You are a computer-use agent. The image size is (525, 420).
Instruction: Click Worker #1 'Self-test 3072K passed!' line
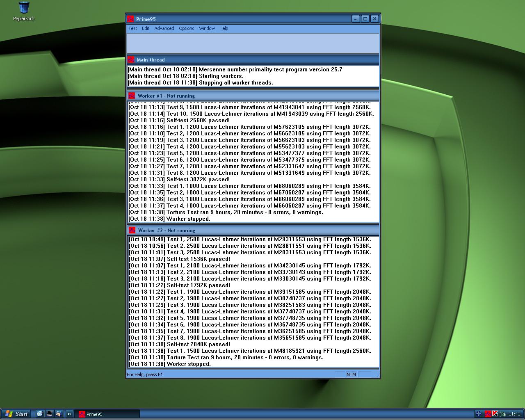pos(179,179)
